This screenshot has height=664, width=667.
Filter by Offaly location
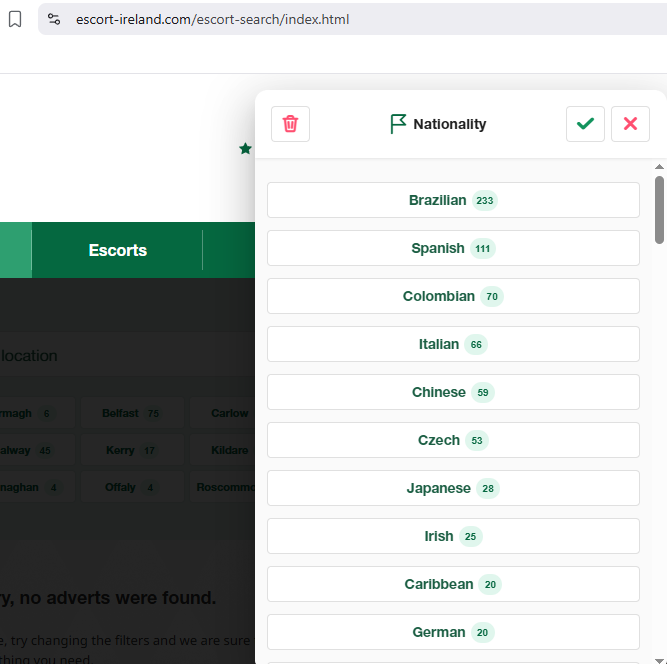coord(132,487)
